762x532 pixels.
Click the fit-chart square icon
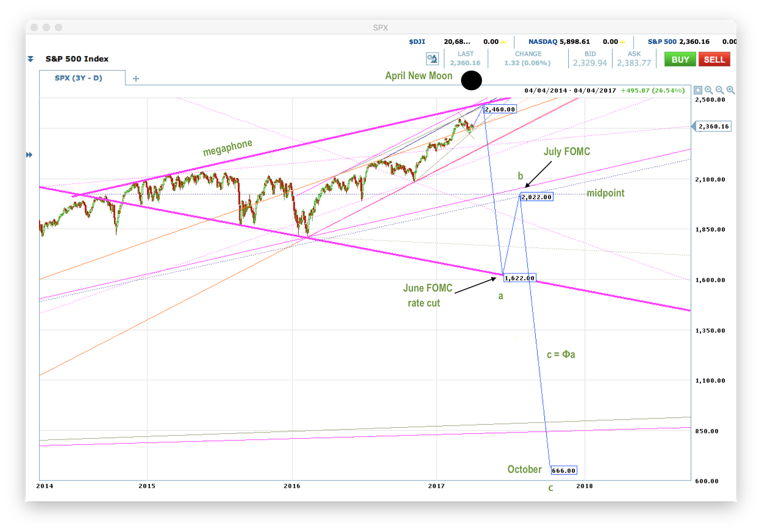point(698,90)
